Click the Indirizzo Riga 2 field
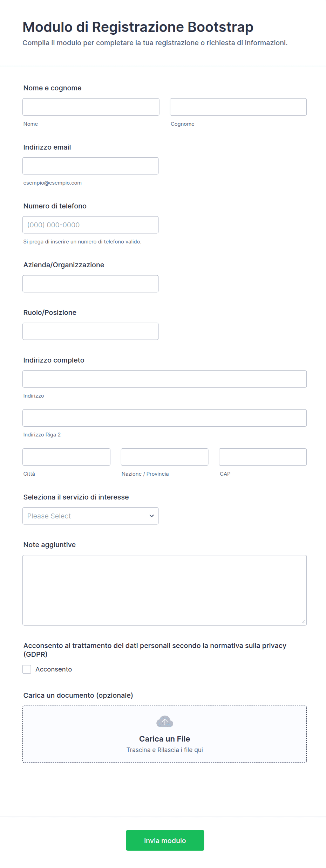This screenshot has width=326, height=868. coord(164,418)
